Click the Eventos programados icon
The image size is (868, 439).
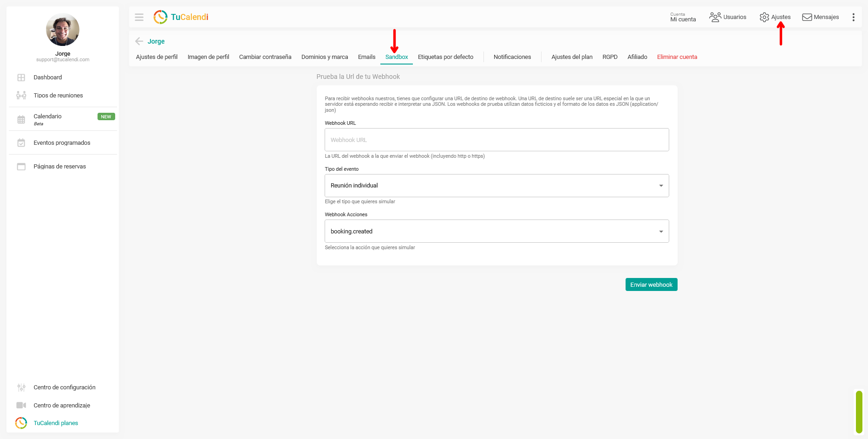pyautogui.click(x=21, y=143)
